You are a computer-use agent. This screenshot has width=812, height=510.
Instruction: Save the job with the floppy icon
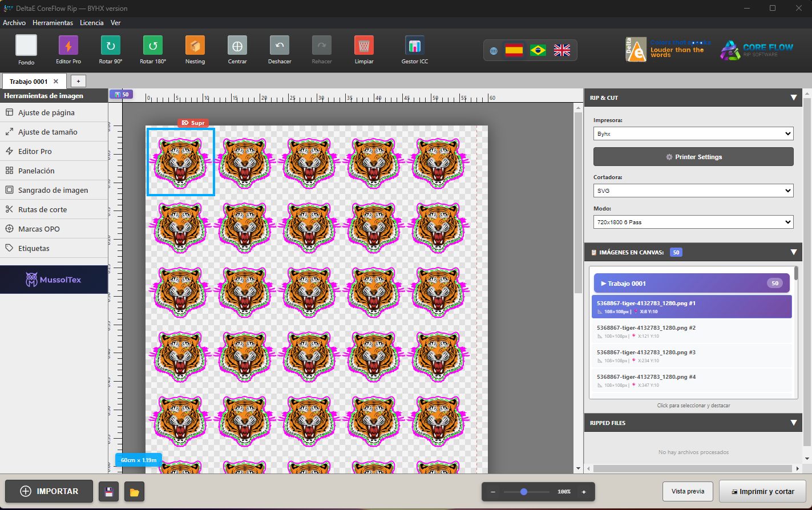click(109, 492)
